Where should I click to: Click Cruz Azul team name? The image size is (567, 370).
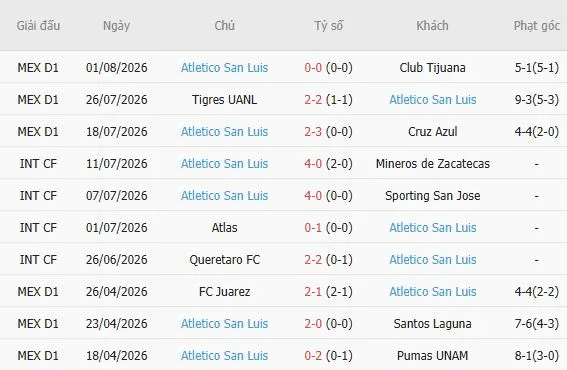(432, 132)
